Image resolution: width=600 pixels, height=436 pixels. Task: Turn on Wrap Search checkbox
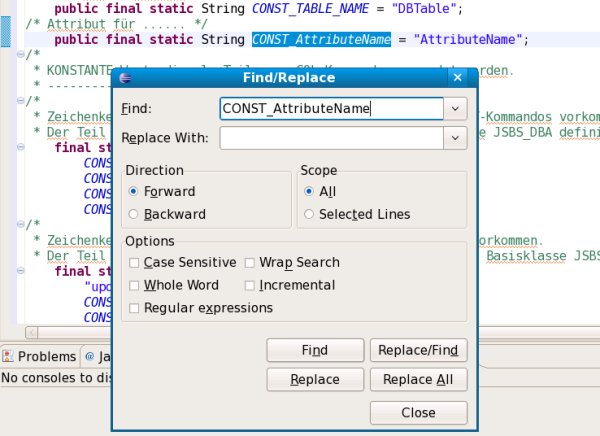coord(249,263)
